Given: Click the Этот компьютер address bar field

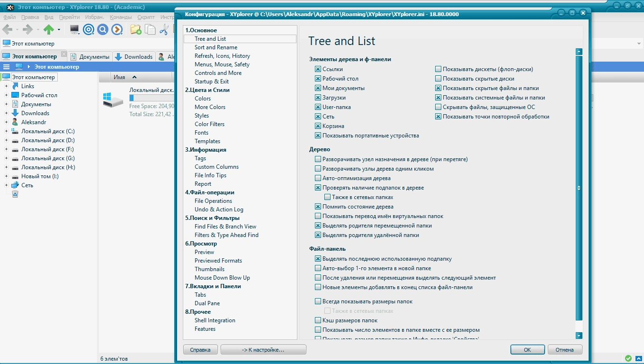Looking at the screenshot, I should [x=322, y=44].
